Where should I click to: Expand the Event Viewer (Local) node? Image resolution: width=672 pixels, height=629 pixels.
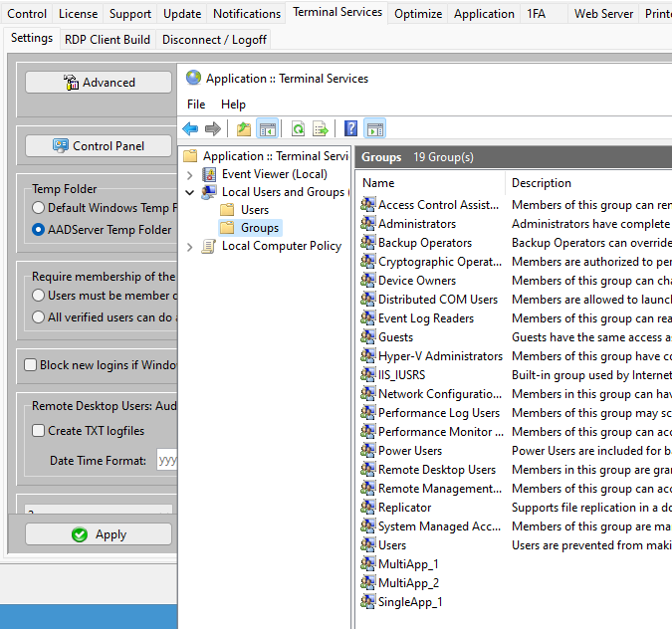190,174
